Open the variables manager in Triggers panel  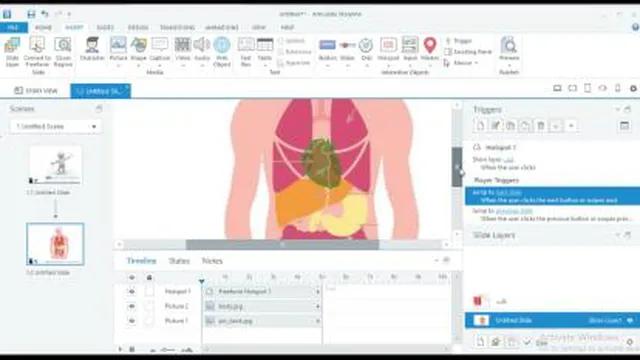coord(624,126)
